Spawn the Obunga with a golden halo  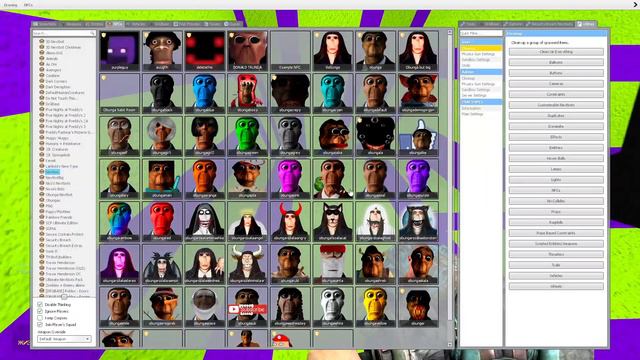point(247,222)
